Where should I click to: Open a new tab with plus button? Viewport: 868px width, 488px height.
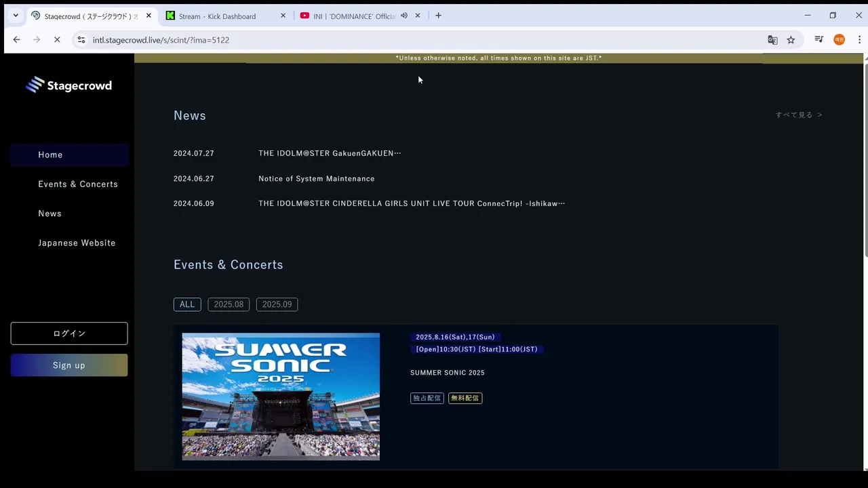pos(438,16)
